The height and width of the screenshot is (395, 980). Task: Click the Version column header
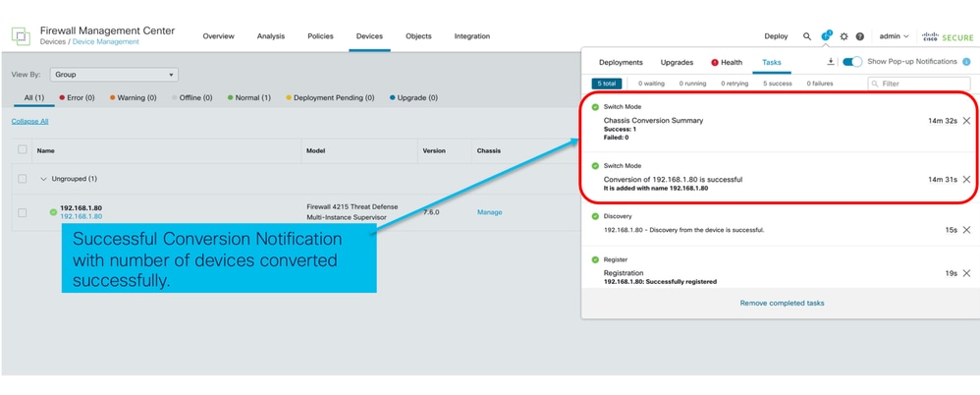pyautogui.click(x=434, y=150)
